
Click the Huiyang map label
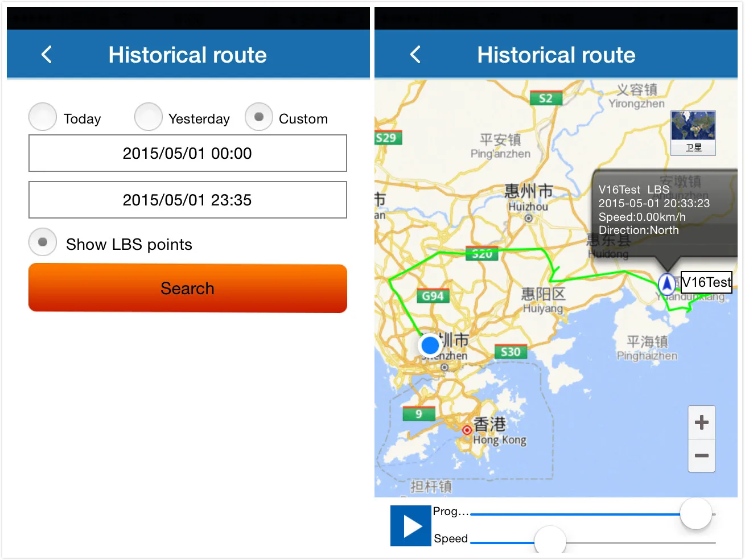tap(543, 308)
